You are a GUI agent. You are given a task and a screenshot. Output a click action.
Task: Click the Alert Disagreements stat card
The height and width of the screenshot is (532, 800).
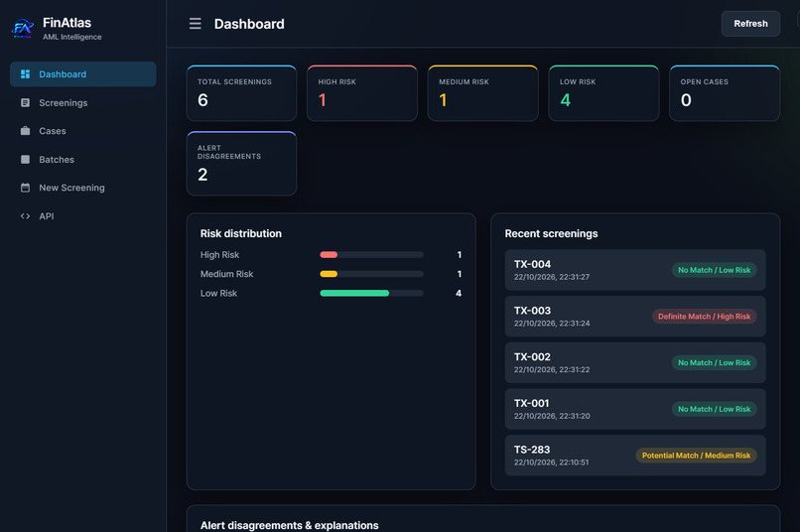point(242,164)
